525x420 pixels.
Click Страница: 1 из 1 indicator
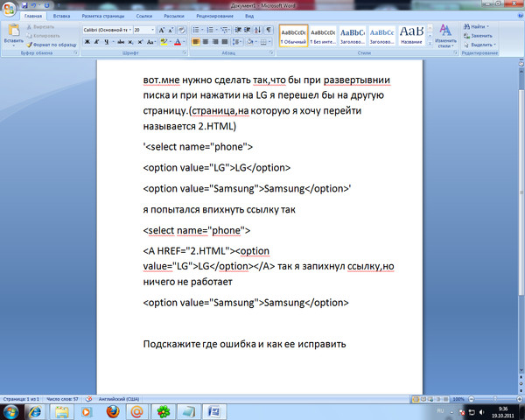click(21, 399)
